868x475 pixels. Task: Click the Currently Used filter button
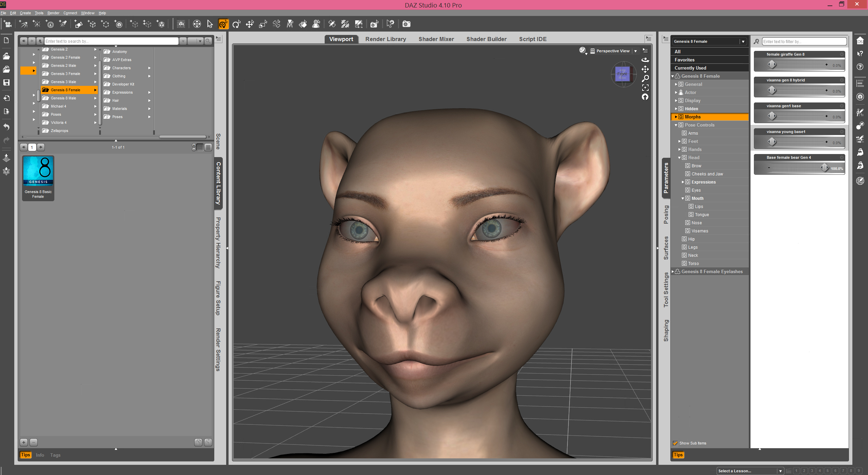click(690, 68)
